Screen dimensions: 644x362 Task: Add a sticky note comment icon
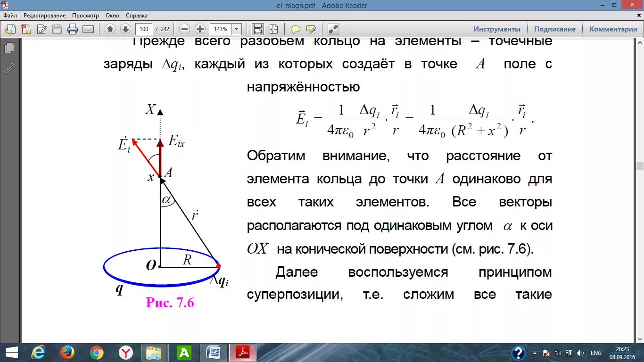(x=296, y=29)
